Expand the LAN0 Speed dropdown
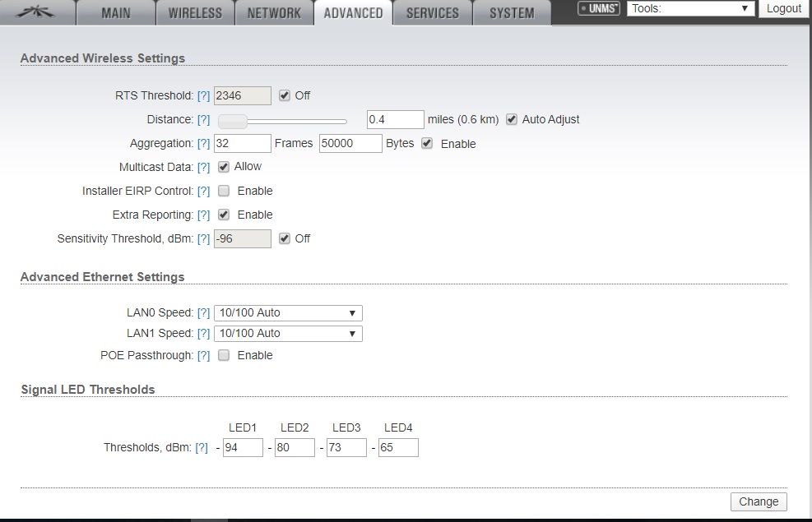Image resolution: width=812 pixels, height=522 pixels. 288,313
